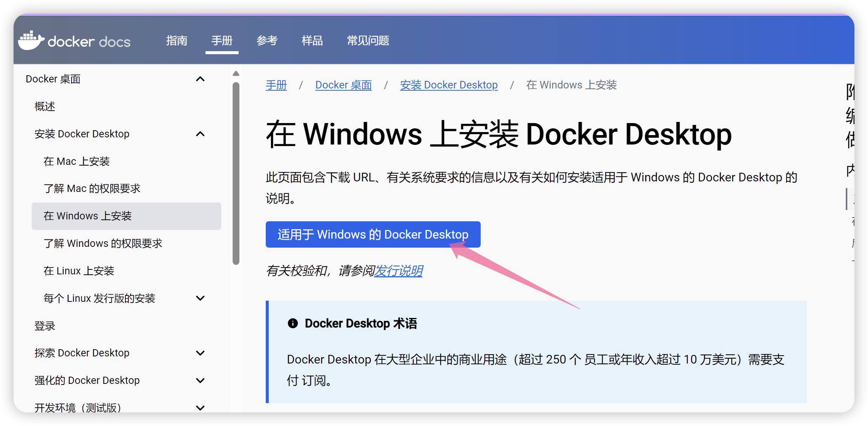Click the Docker docs logo
This screenshot has width=868, height=426.
[x=74, y=41]
